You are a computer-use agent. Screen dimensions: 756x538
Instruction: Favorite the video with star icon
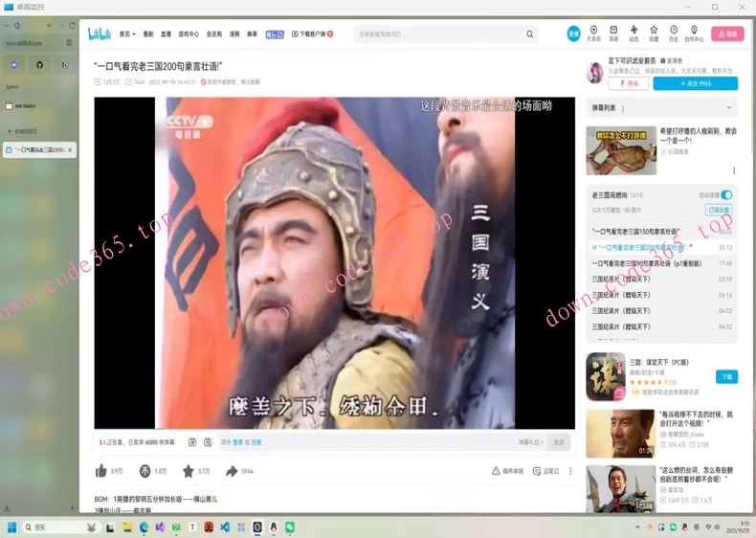[188, 471]
